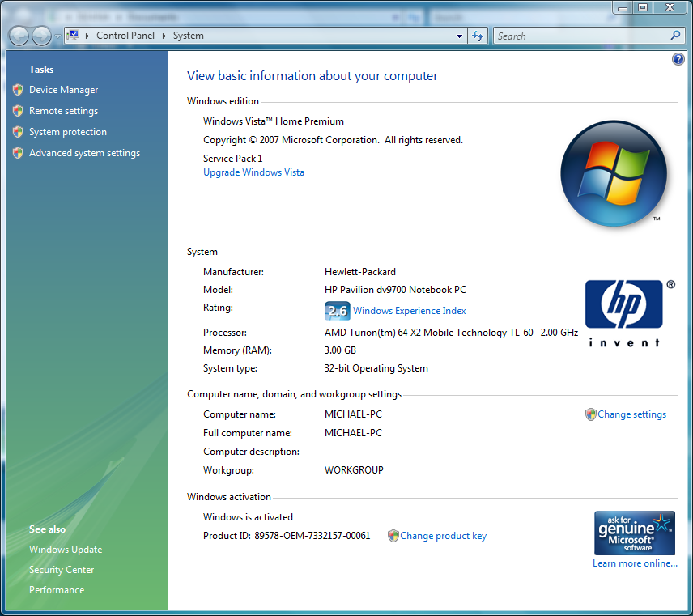Expand the arrow between Control Panel and System
The image size is (693, 616).
pyautogui.click(x=164, y=36)
